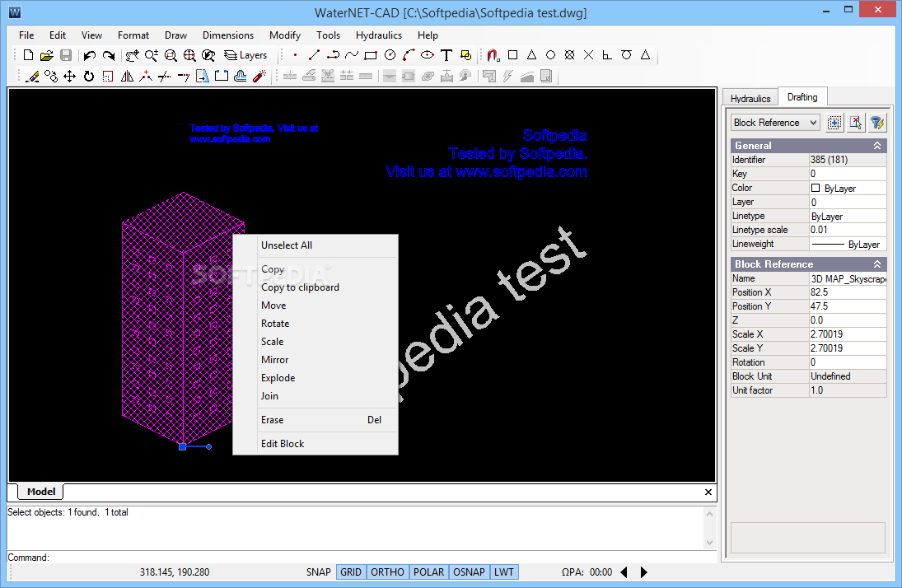
Task: Click the Zoom previous icon
Action: tap(208, 55)
